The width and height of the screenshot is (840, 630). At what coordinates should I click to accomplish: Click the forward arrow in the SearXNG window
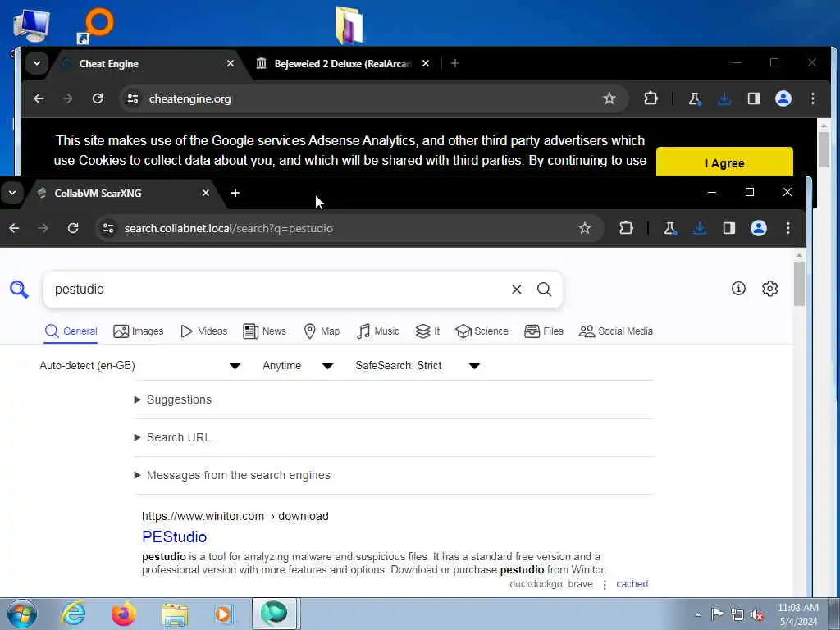[43, 228]
